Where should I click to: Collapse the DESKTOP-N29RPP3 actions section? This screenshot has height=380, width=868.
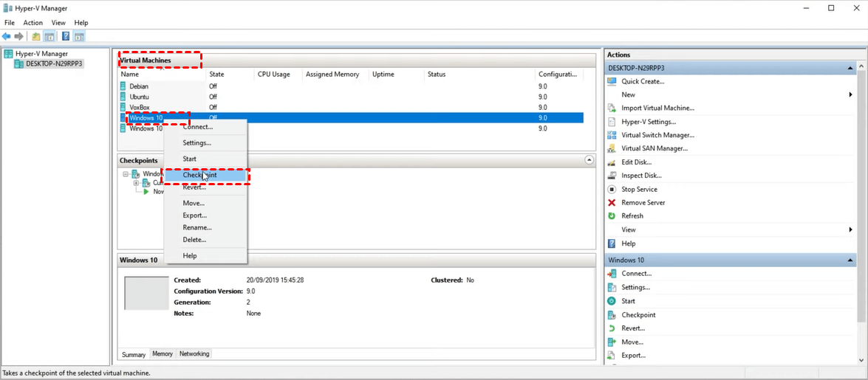850,68
